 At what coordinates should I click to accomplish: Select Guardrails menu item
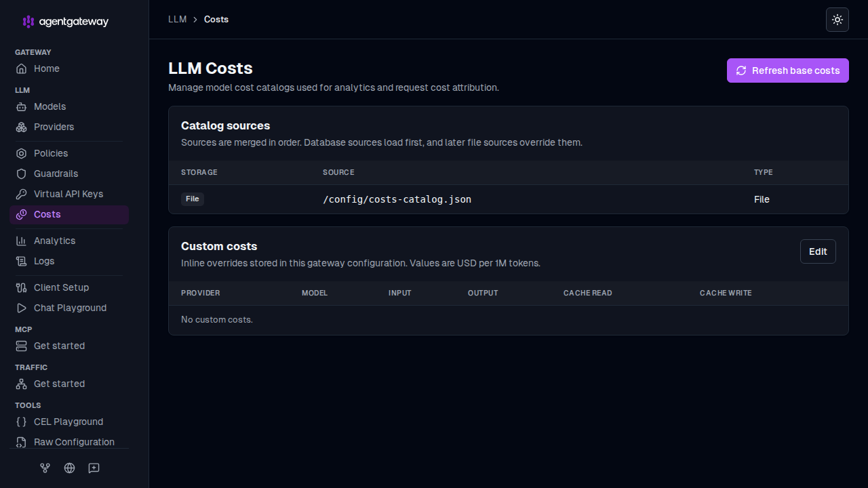(69, 174)
